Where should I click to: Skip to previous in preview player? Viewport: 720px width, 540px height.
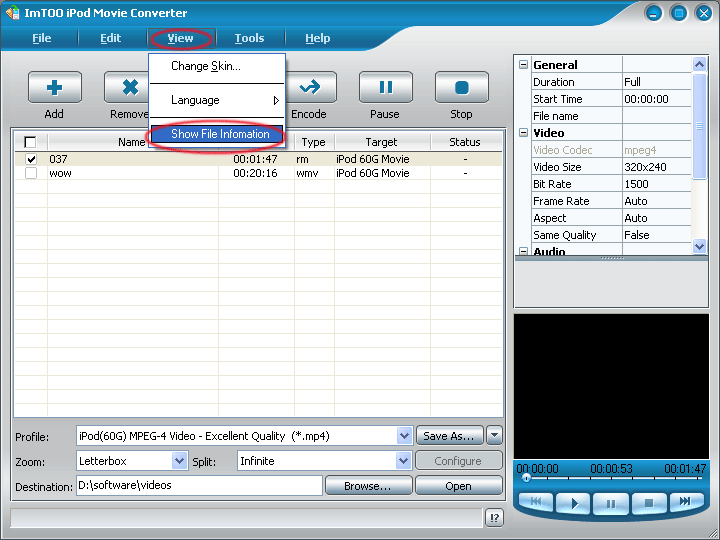click(536, 502)
